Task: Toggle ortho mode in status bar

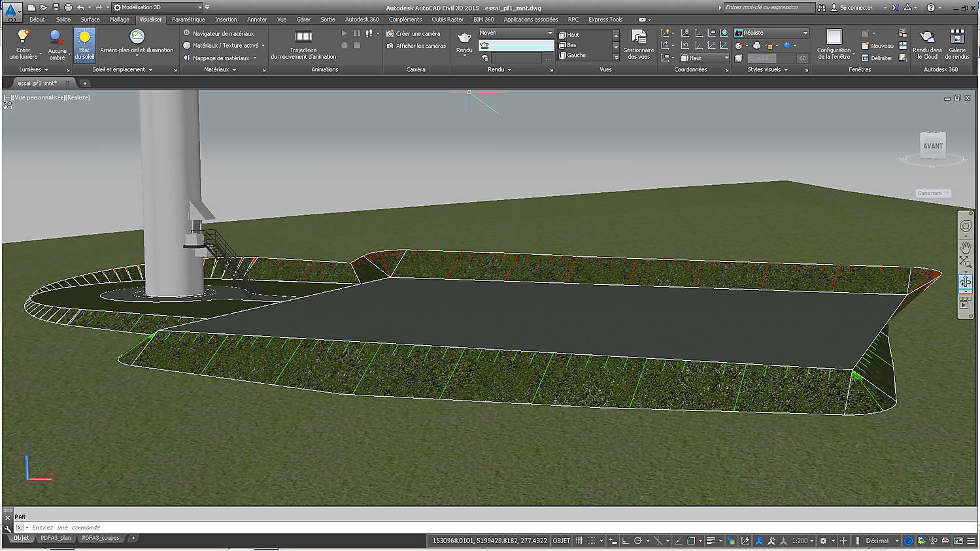Action: click(x=626, y=541)
